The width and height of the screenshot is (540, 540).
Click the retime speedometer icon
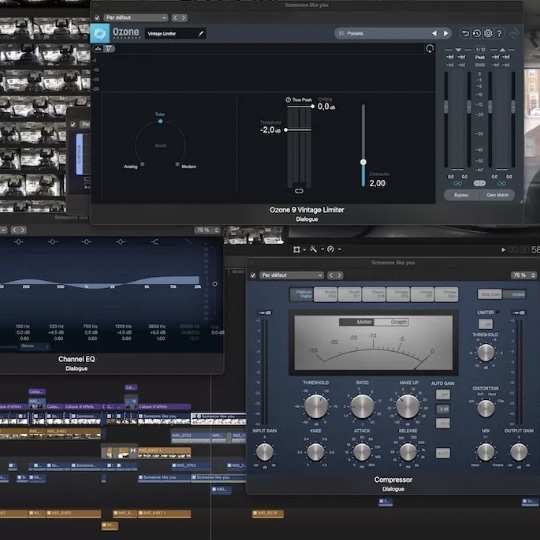[x=331, y=249]
